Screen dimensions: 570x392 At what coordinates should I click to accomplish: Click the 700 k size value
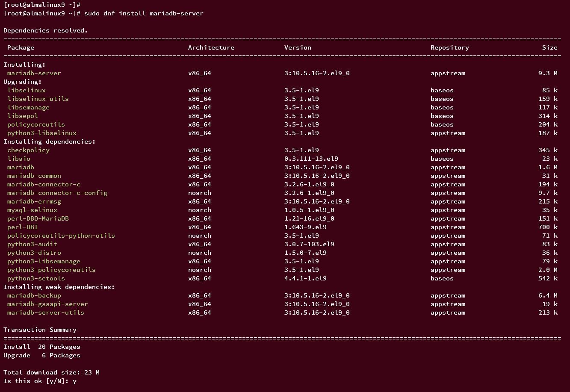pos(548,227)
